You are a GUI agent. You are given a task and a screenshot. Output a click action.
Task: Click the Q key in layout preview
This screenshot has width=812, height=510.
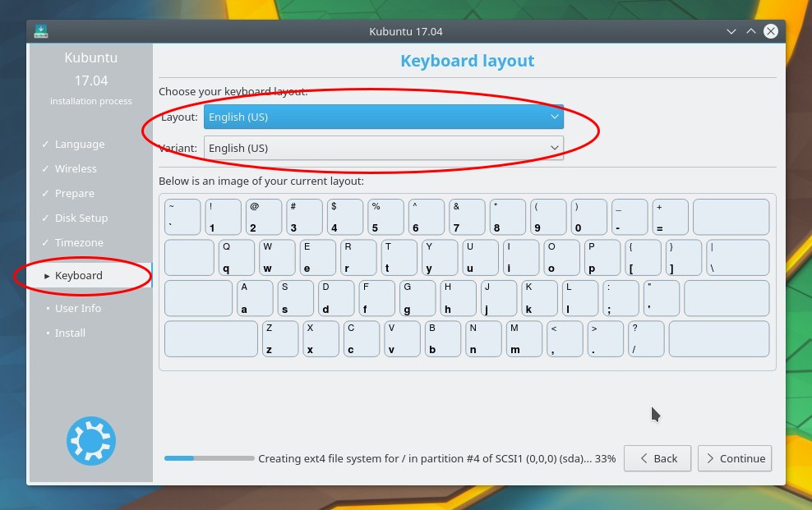tap(237, 258)
